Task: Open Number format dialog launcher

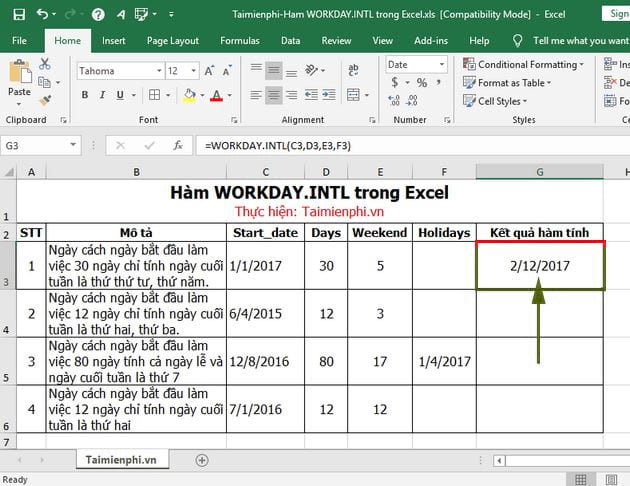Action: tap(447, 120)
